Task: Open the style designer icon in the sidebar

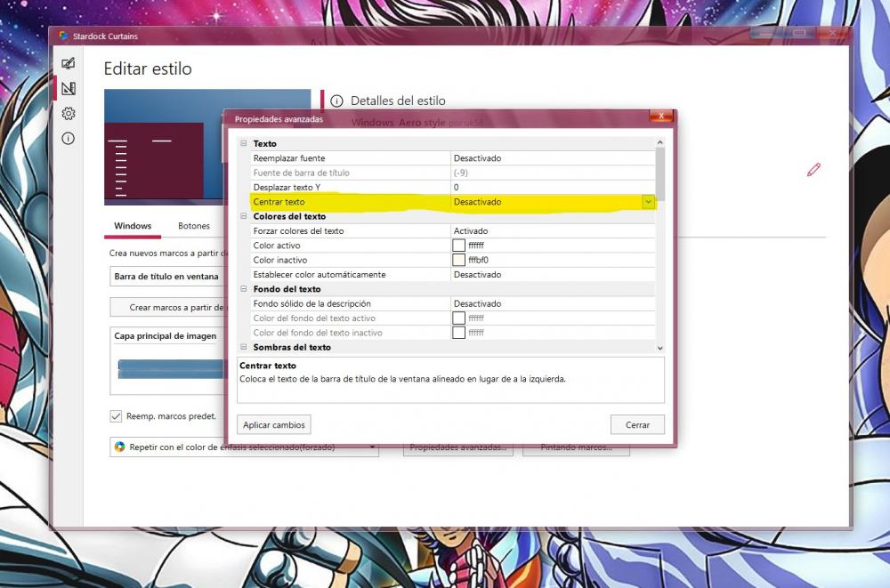Action: click(x=67, y=88)
